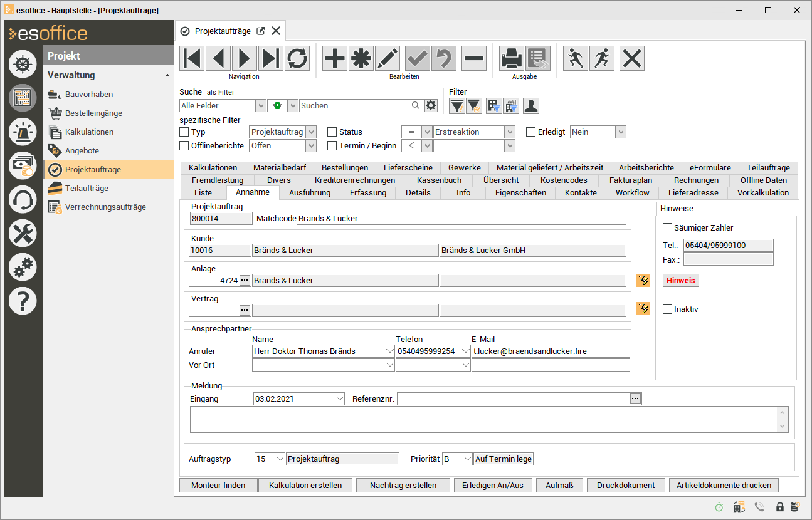Enable the Termin / Beginn checkbox
812x520 pixels.
pyautogui.click(x=332, y=146)
